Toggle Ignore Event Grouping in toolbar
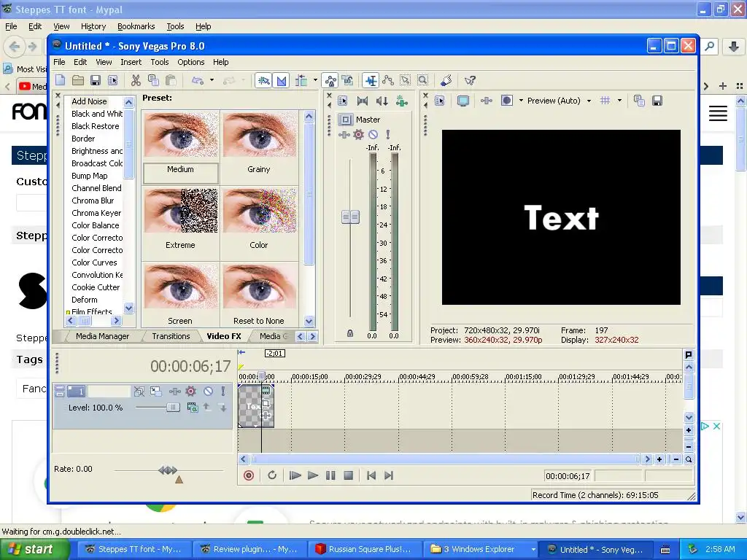The image size is (747, 560). 348,80
